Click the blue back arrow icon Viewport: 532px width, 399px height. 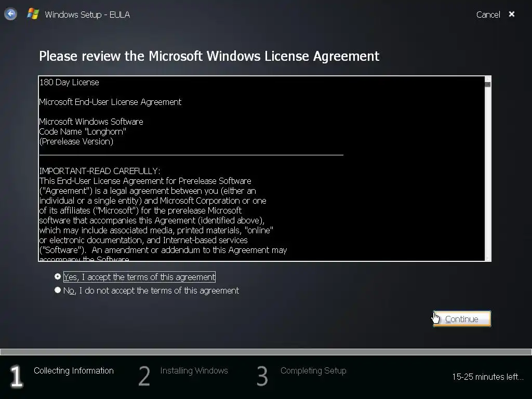click(10, 14)
